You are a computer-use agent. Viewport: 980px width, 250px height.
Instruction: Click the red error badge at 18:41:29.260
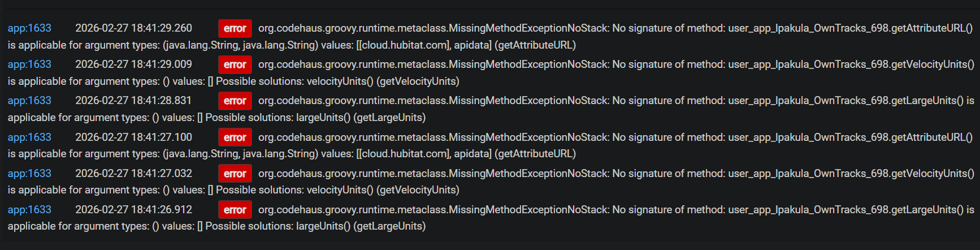click(x=235, y=28)
